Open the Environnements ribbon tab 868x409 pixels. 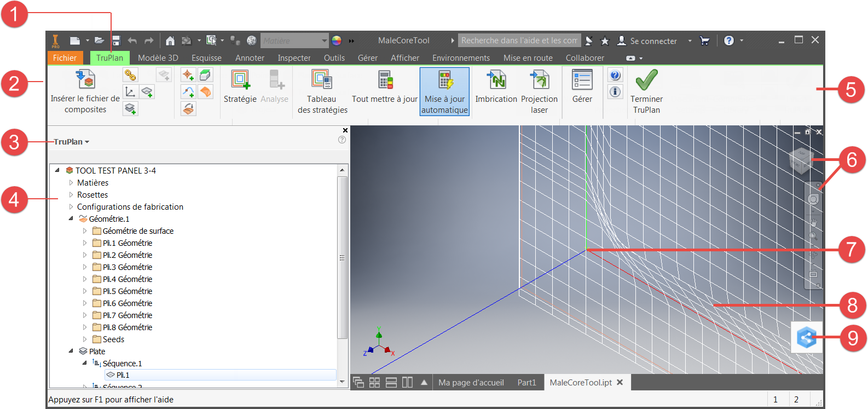(461, 58)
